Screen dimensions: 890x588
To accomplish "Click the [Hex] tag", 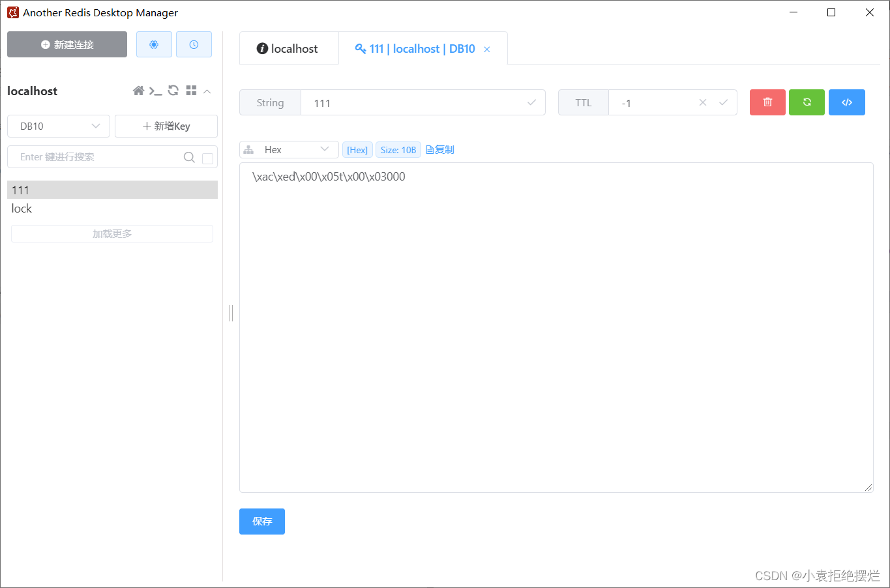I will click(x=357, y=150).
